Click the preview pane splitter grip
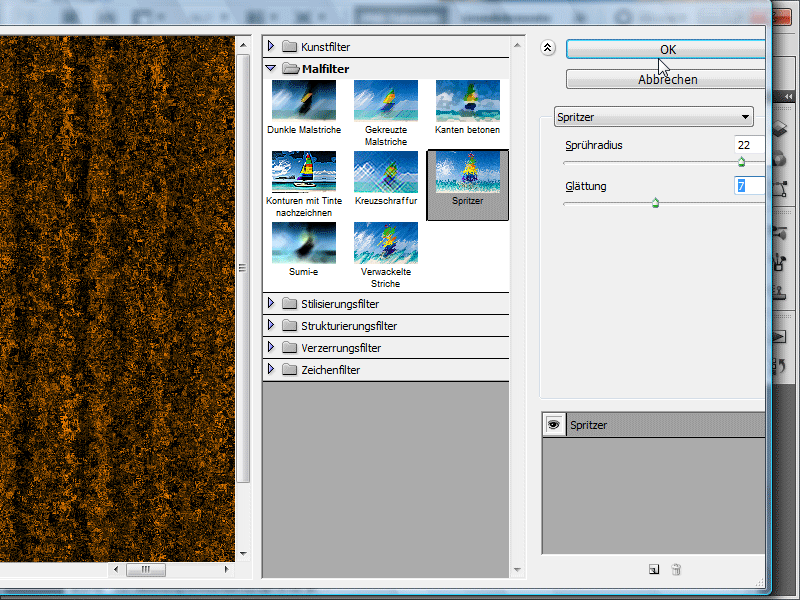 242,267
